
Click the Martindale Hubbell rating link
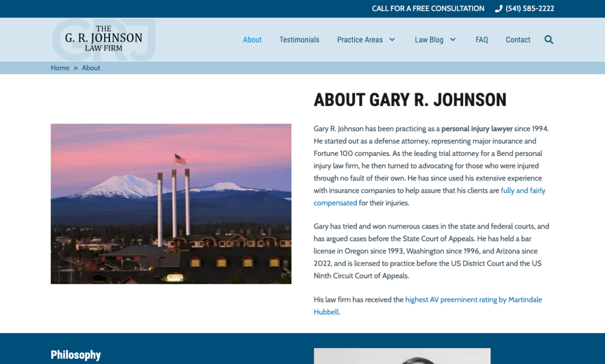(x=473, y=299)
